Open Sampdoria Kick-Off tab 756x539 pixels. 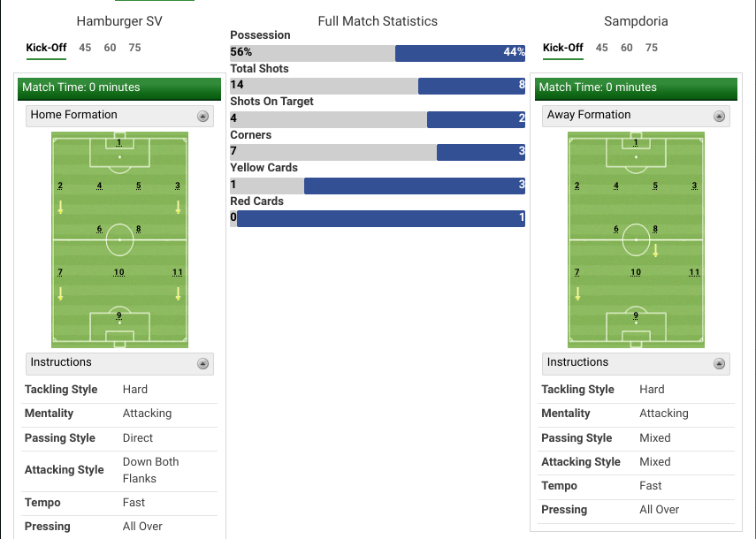pyautogui.click(x=563, y=48)
